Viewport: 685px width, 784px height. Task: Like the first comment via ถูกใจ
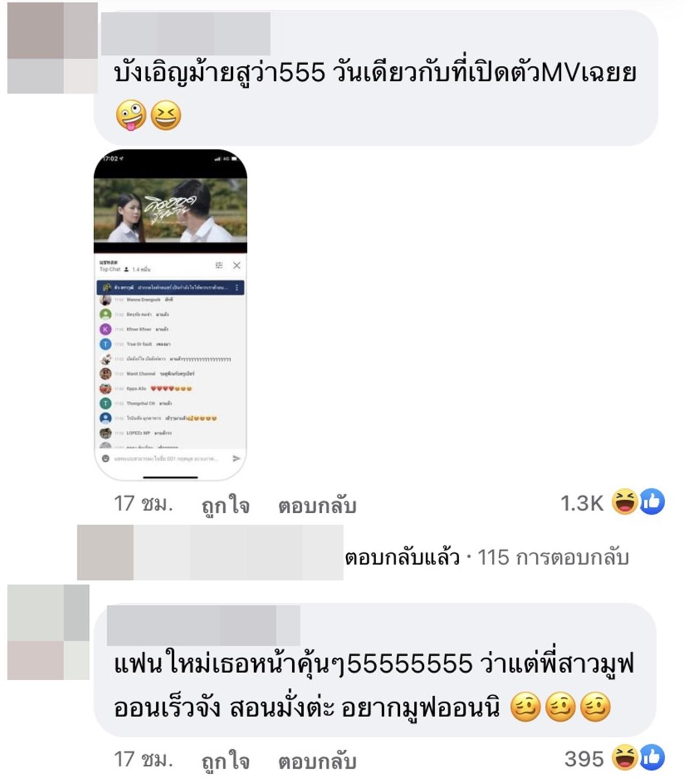click(225, 504)
